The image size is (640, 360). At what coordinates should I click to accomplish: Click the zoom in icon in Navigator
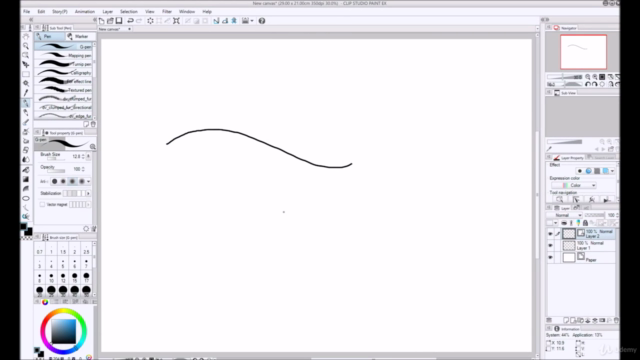tap(595, 77)
